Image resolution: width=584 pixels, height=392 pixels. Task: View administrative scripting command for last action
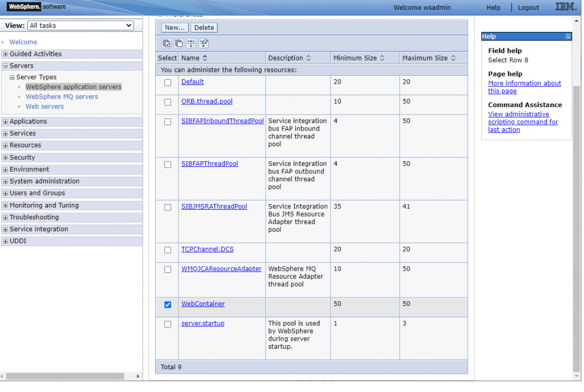523,122
